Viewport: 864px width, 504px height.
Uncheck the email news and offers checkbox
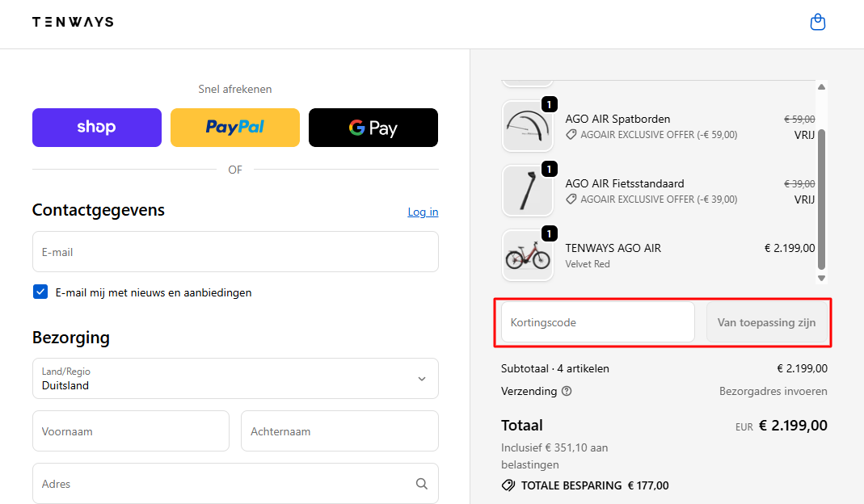tap(40, 292)
